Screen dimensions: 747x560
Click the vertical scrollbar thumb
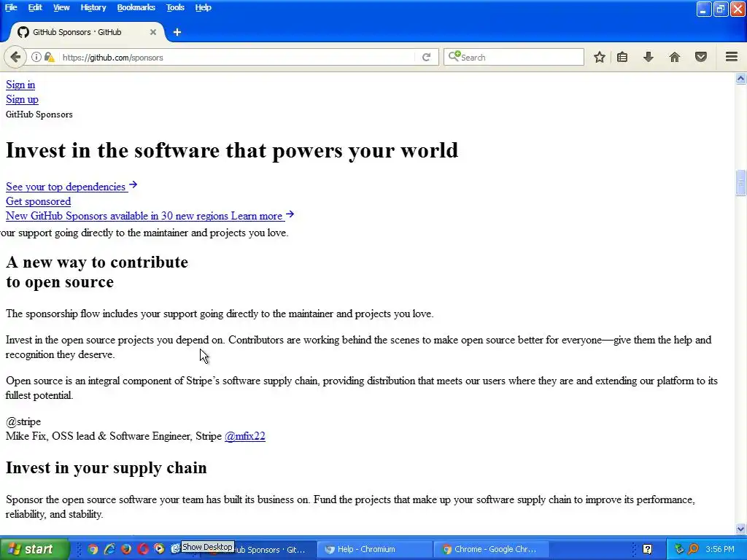(x=740, y=182)
